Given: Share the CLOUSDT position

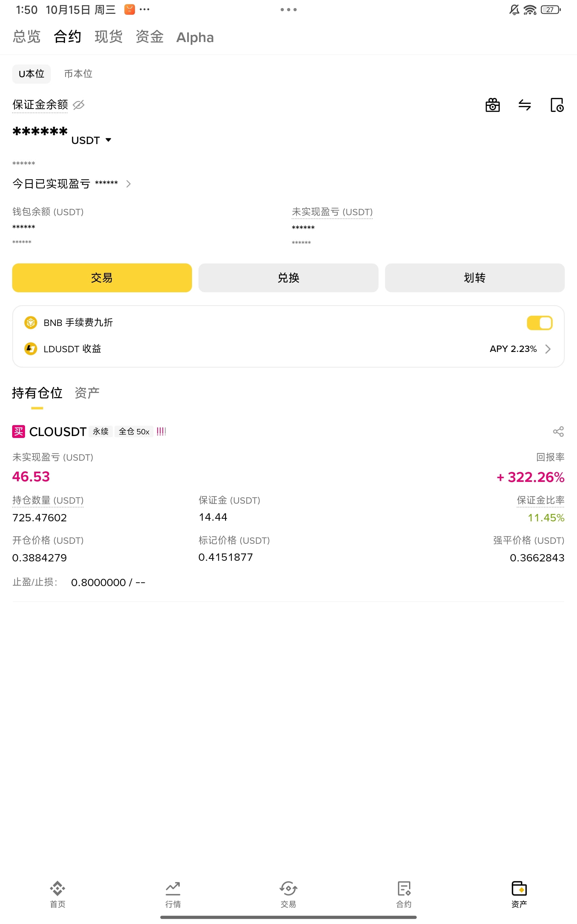Looking at the screenshot, I should (x=558, y=432).
